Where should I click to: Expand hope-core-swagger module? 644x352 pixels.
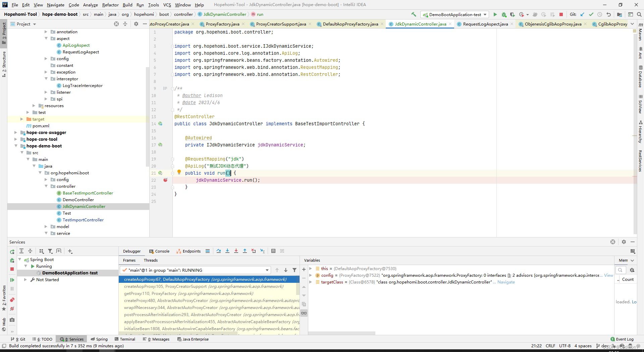16,133
